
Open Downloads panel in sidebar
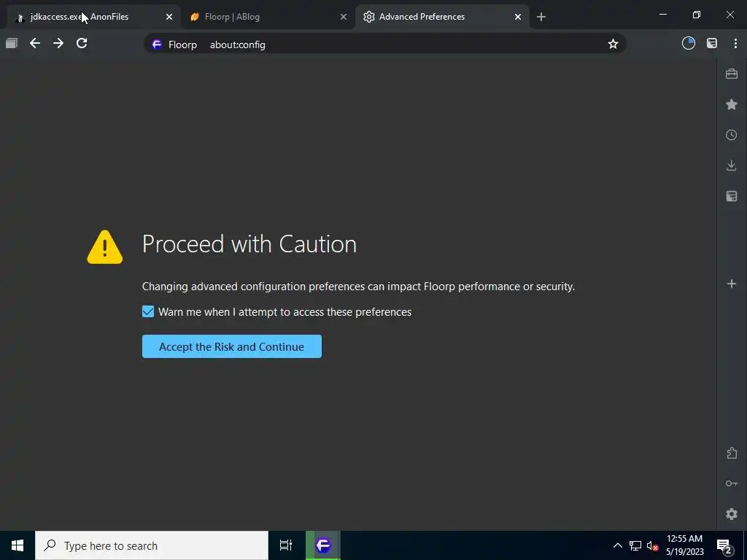click(x=732, y=166)
